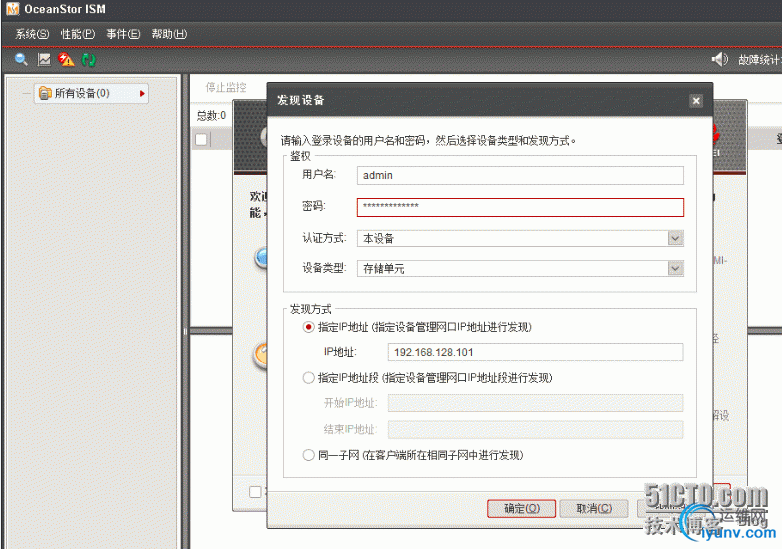Open the 帮助(H) menu
Screen dimensions: 782x549
tap(169, 34)
